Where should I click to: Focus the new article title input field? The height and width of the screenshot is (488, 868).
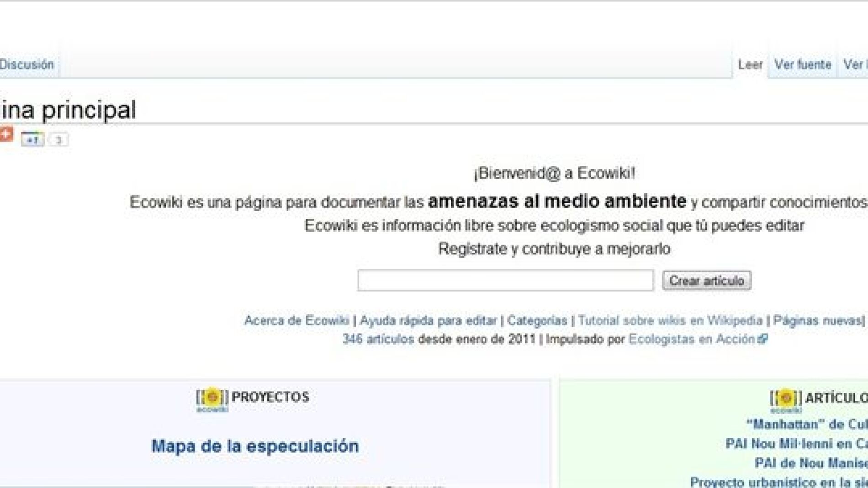click(505, 280)
